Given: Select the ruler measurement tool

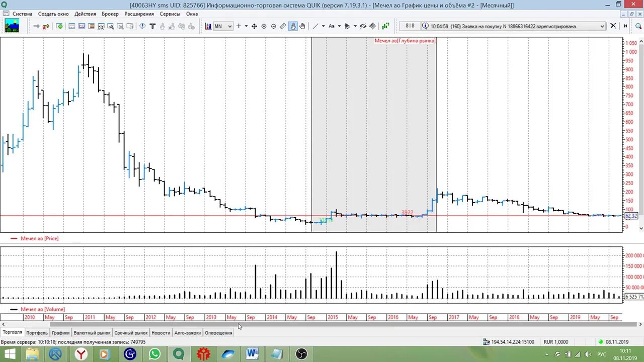Looking at the screenshot, I should tap(283, 26).
